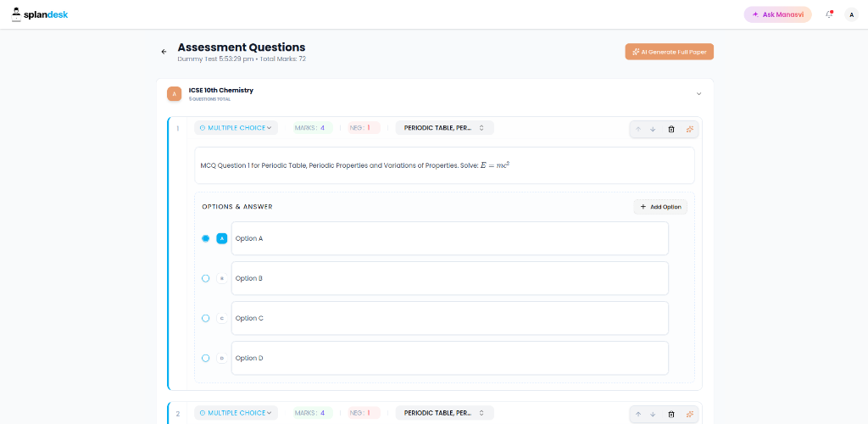Click the option C letter badge
This screenshot has height=424, width=868.
(x=222, y=318)
